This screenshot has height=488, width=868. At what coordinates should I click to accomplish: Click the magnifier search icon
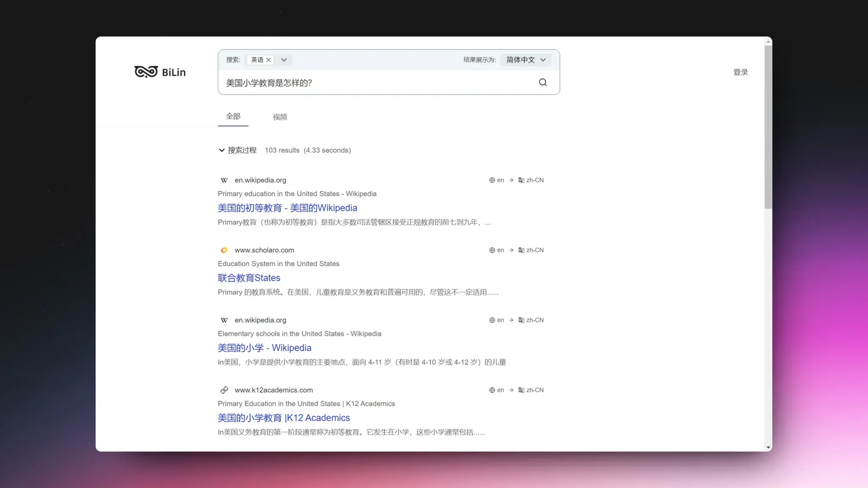[543, 83]
